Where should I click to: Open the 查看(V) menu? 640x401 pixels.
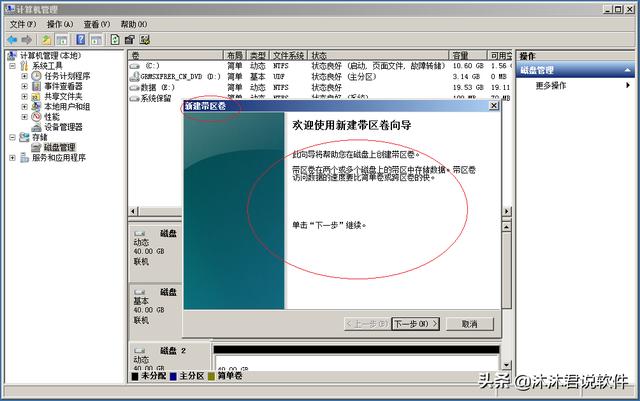click(x=97, y=25)
